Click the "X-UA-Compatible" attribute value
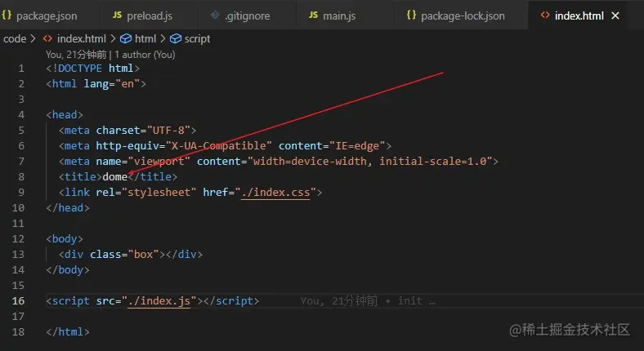Image resolution: width=644 pixels, height=351 pixels. (218, 145)
